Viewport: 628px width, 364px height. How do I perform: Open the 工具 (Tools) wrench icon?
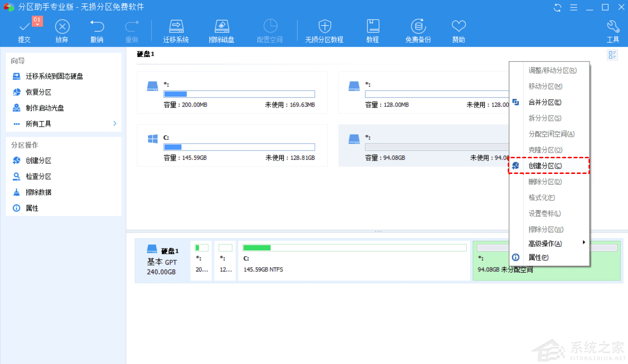point(613,27)
